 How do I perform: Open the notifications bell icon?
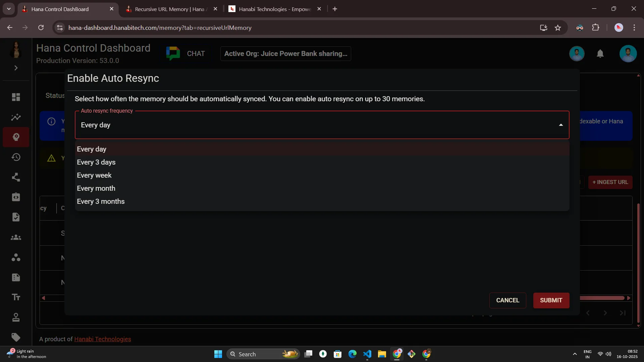(600, 54)
